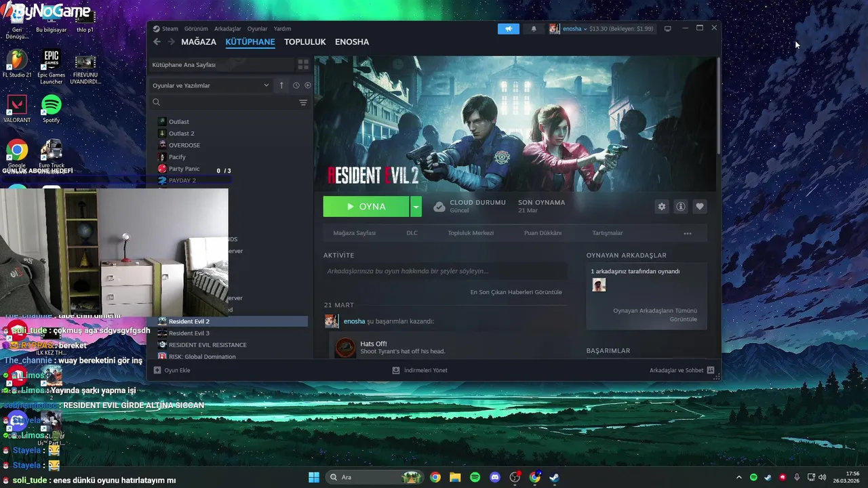Expand the dropdown arrow next to OYNA
Screen dimensions: 868x488
[416, 207]
